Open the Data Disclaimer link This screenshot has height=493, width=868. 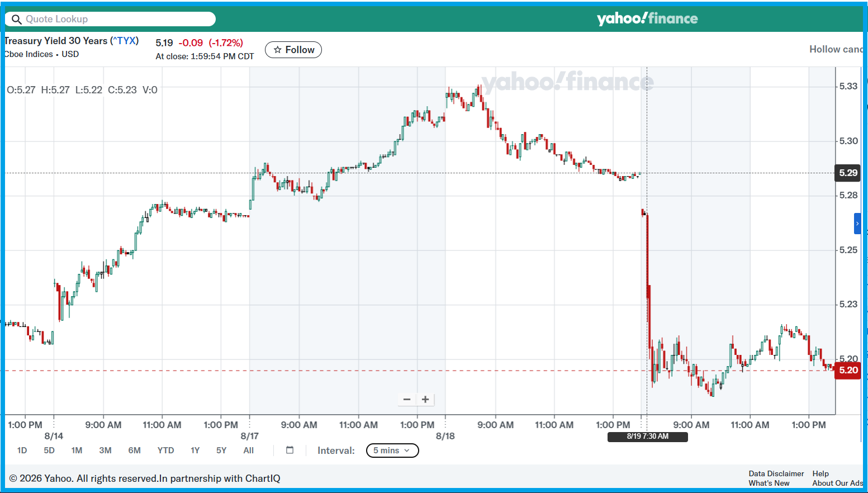tap(776, 473)
